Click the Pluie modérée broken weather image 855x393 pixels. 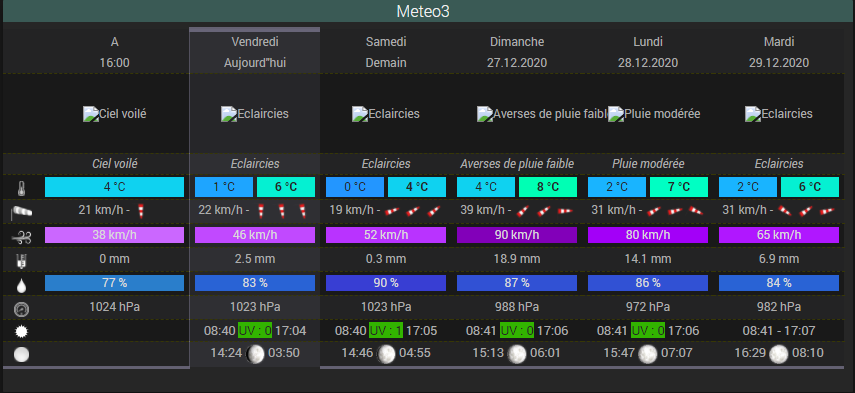coord(654,114)
